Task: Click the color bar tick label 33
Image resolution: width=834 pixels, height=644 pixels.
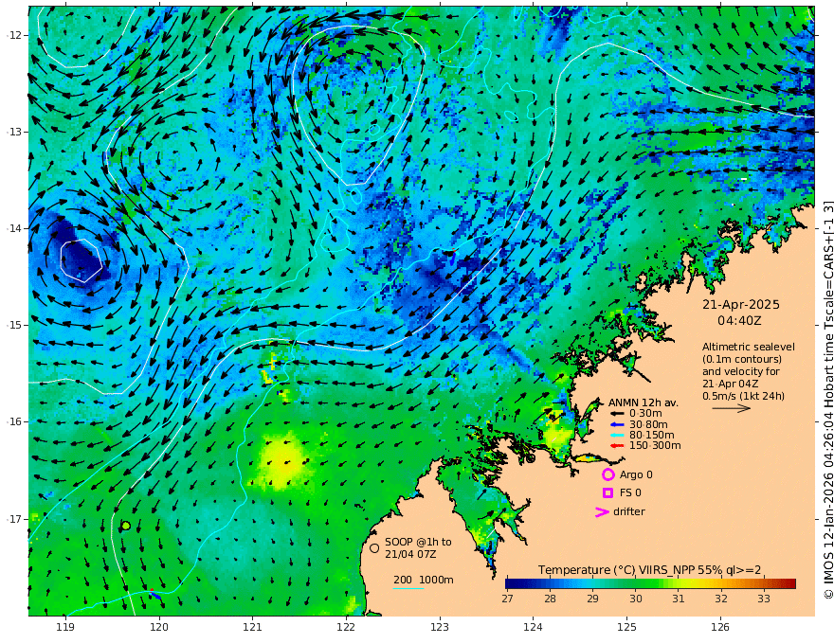Action: [x=764, y=599]
